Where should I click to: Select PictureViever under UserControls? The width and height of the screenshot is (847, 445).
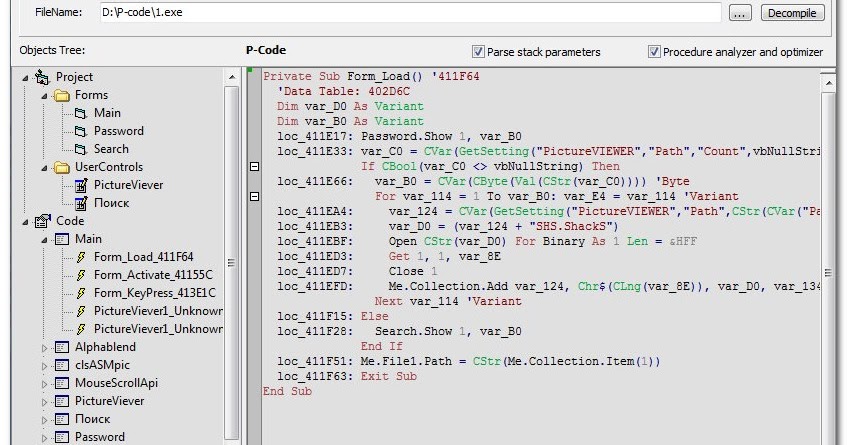[129, 185]
